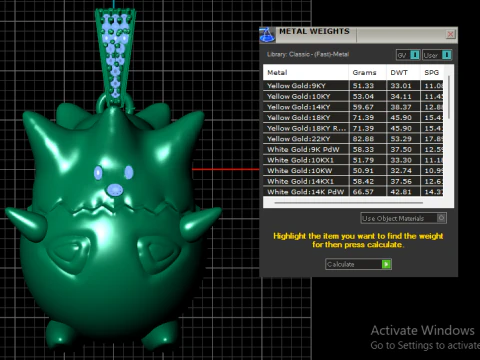480x360 pixels.
Task: Click the 51.33 grams cell
Action: pos(367,86)
